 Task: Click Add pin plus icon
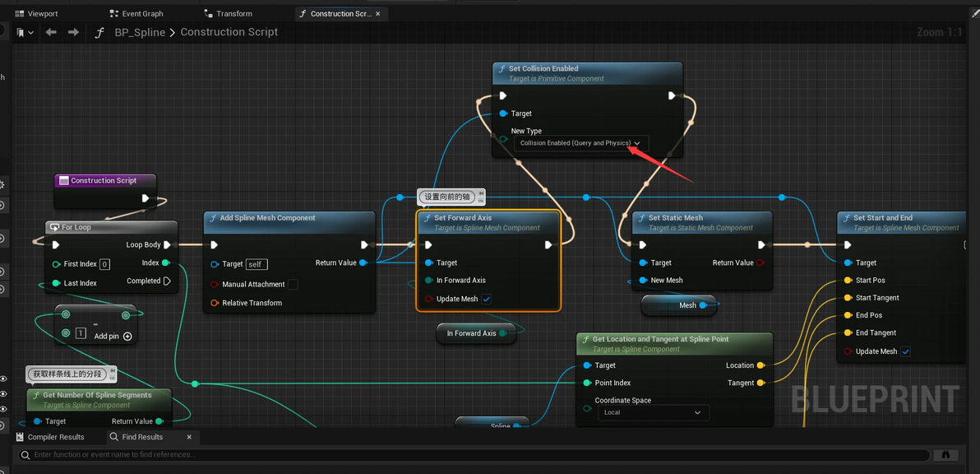pyautogui.click(x=127, y=336)
